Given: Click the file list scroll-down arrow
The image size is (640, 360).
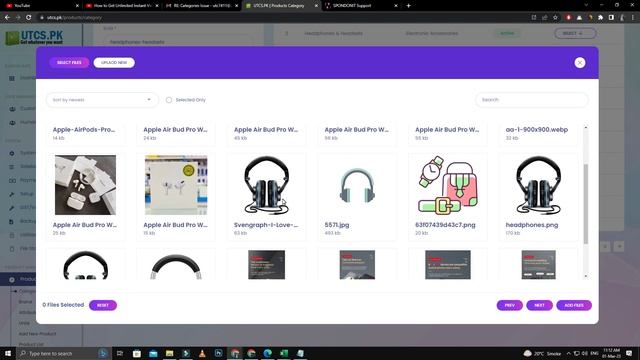Looking at the screenshot, I should (586, 276).
